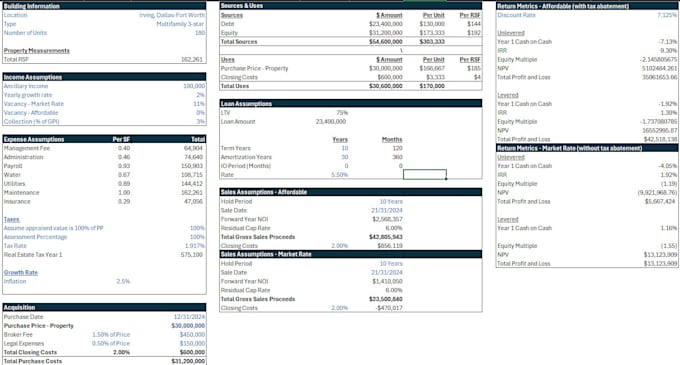Click the Management Fee total 64,904
Image resolution: width=680 pixels, height=365 pixels.
coord(194,148)
